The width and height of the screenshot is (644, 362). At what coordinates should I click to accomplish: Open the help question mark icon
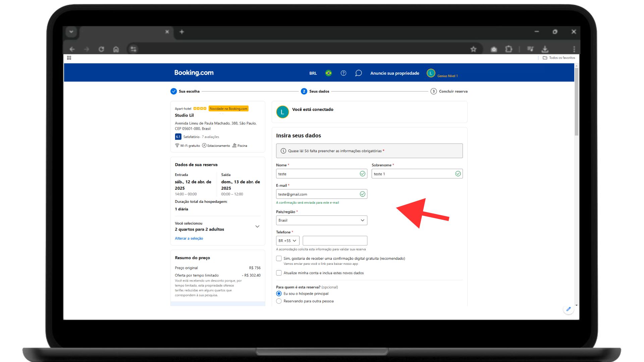pos(343,73)
